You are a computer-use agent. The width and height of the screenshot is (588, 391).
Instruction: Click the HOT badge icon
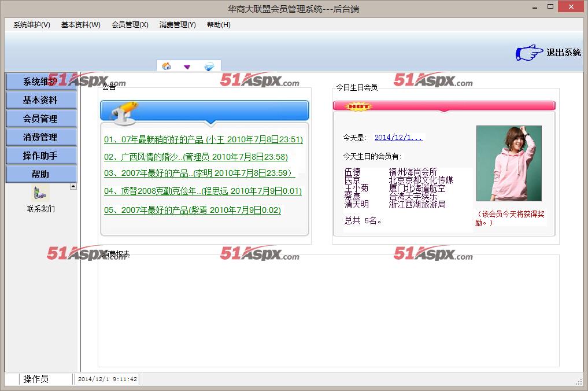click(358, 107)
